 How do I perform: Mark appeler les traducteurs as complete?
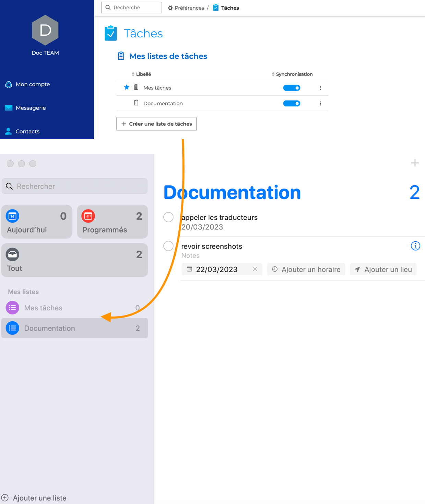pos(168,217)
